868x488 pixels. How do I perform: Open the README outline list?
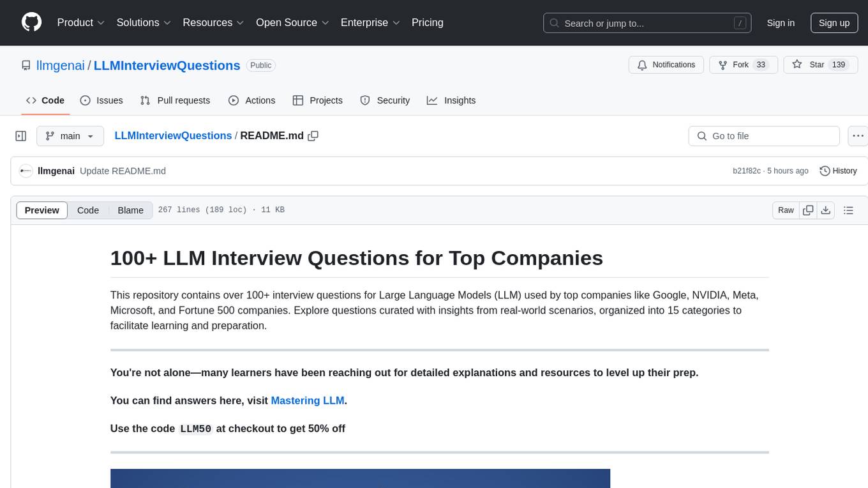click(848, 210)
